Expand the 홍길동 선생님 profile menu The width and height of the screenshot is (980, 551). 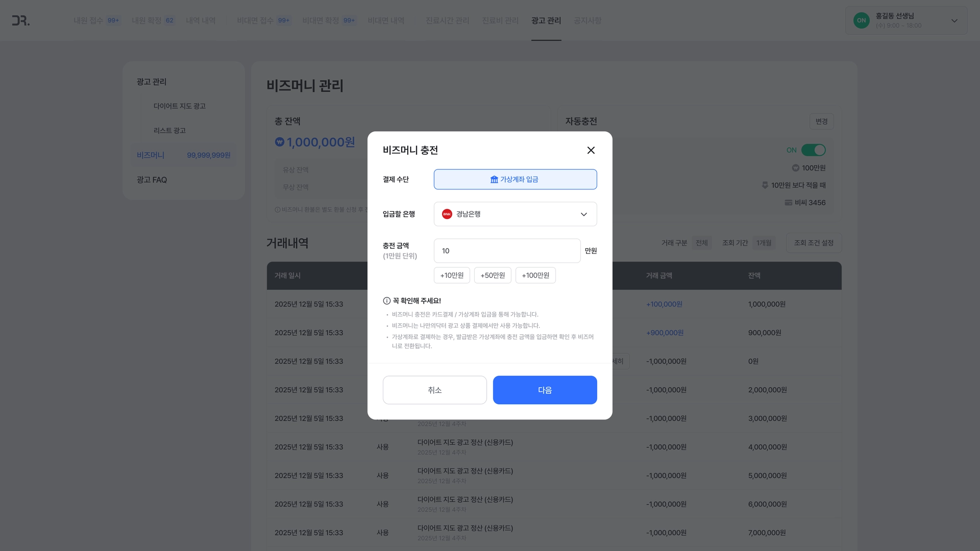point(954,21)
